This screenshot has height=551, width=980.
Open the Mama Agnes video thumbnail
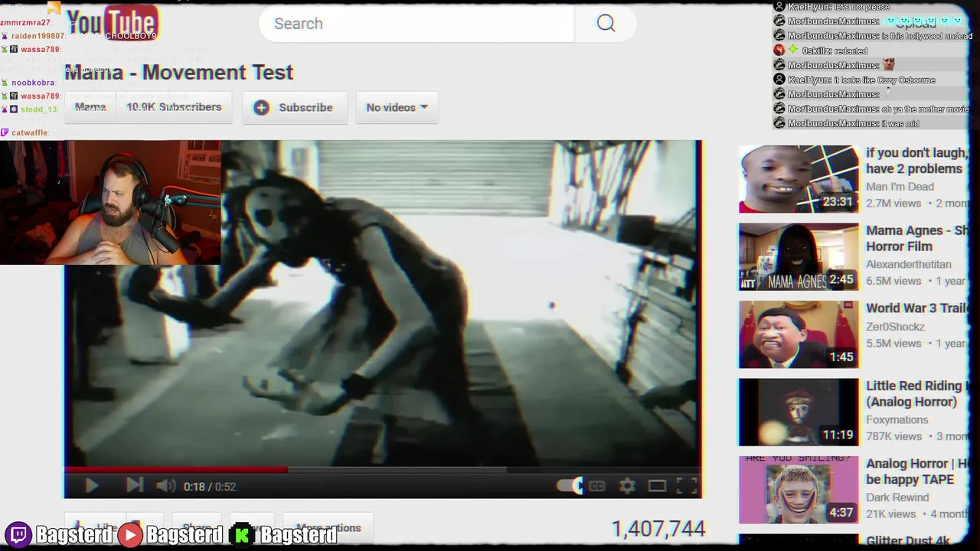click(x=799, y=256)
